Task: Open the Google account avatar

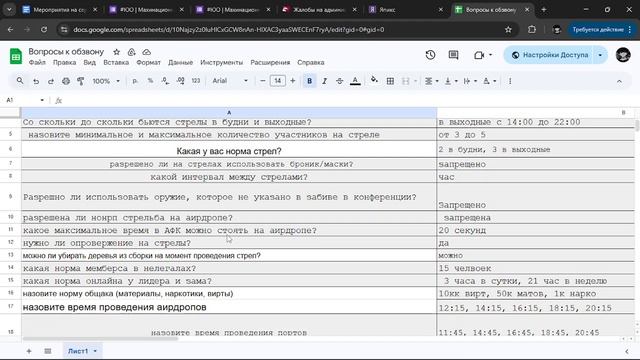Action: tap(623, 55)
